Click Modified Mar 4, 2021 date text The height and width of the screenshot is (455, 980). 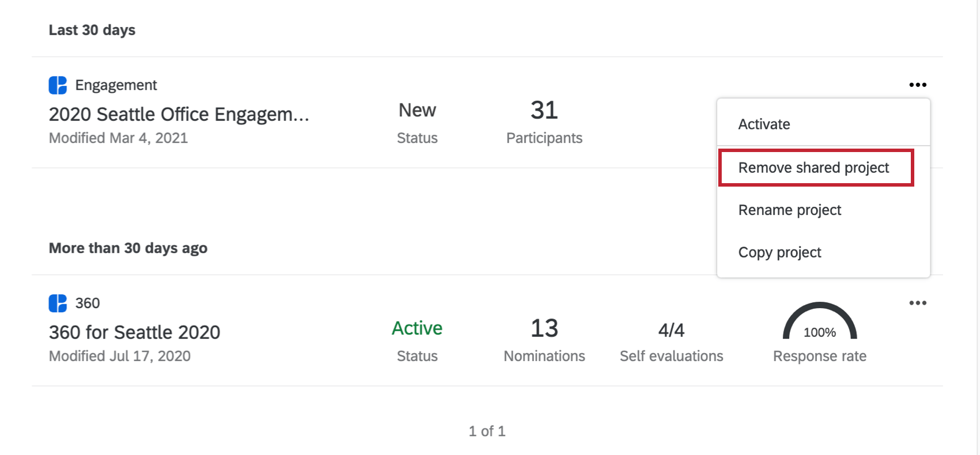pos(118,138)
